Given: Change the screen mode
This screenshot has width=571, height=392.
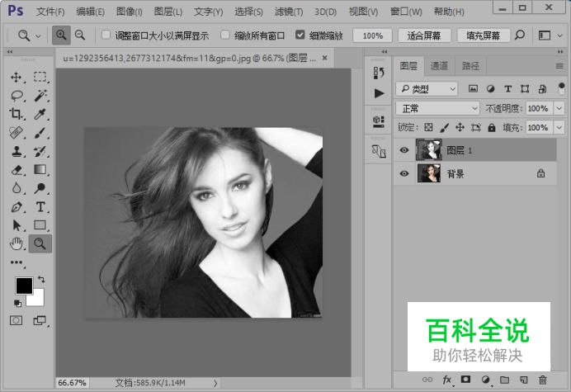Looking at the screenshot, I should (x=40, y=320).
